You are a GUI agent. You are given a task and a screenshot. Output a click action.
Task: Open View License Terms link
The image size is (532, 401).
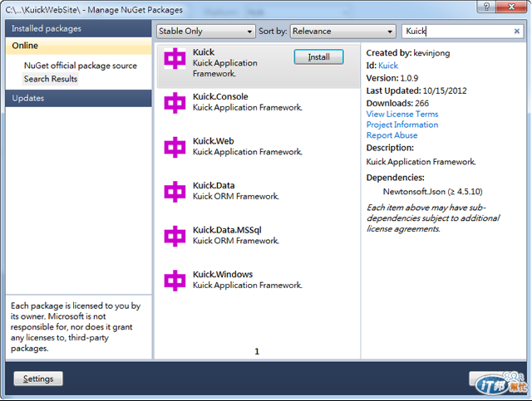coord(402,114)
